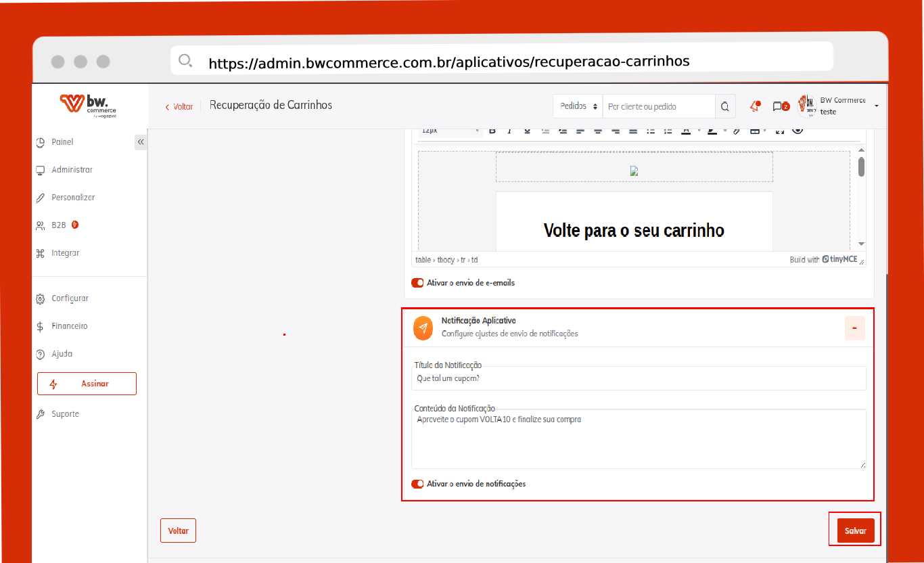Screen dimensions: 924x563
Task: Click the table icon in editor toolbar
Action: tap(754, 131)
